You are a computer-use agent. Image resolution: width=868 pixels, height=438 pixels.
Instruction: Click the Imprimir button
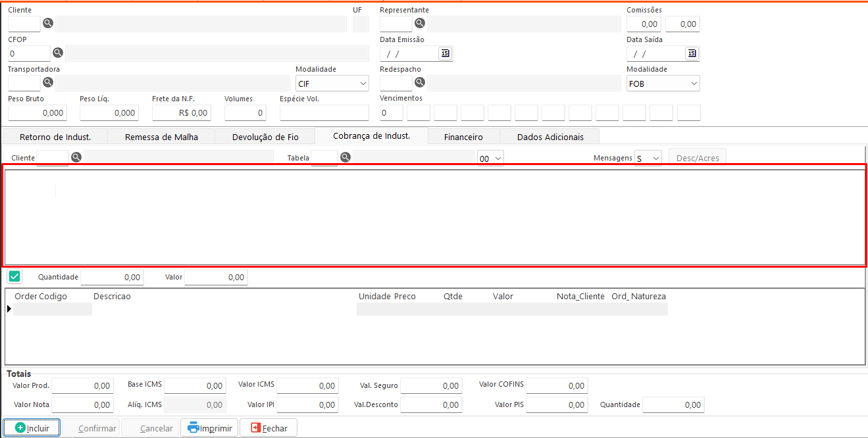click(210, 427)
